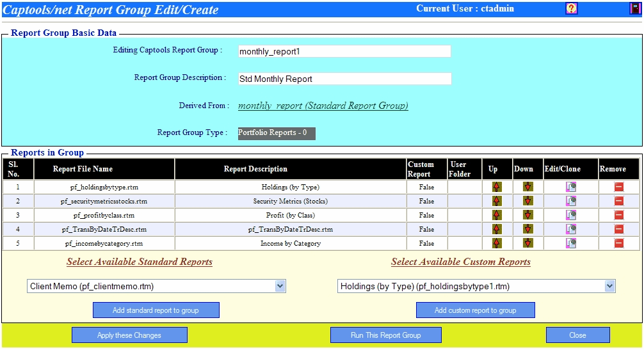Click Select Available Custom Reports heading link
Screen dimensions: 644x350
(x=461, y=262)
